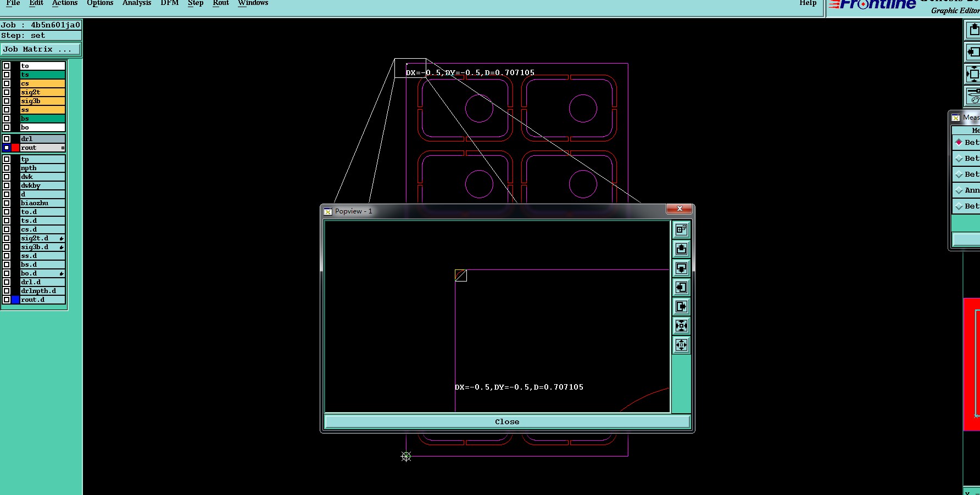This screenshot has height=495, width=980.
Task: Select the ss layer name
Action: coord(43,110)
